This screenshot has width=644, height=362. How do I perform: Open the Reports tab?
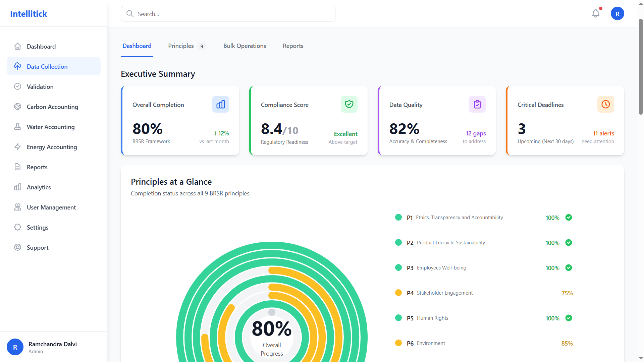click(292, 46)
